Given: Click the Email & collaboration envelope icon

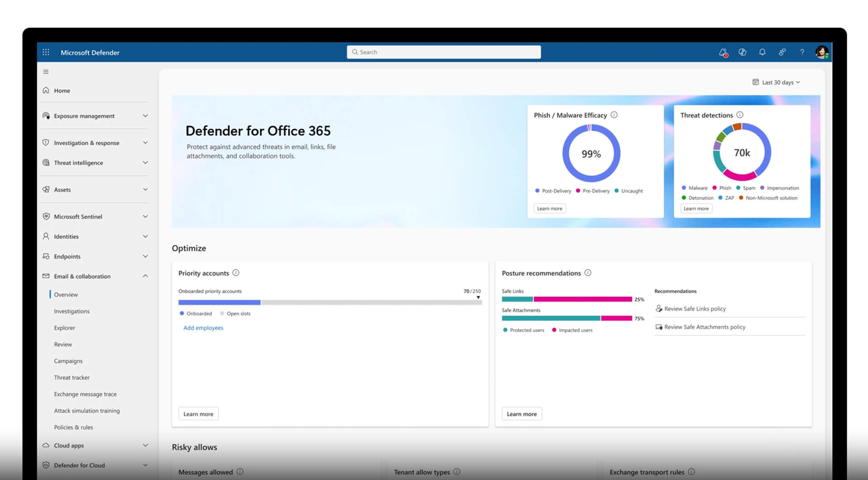Looking at the screenshot, I should [46, 276].
